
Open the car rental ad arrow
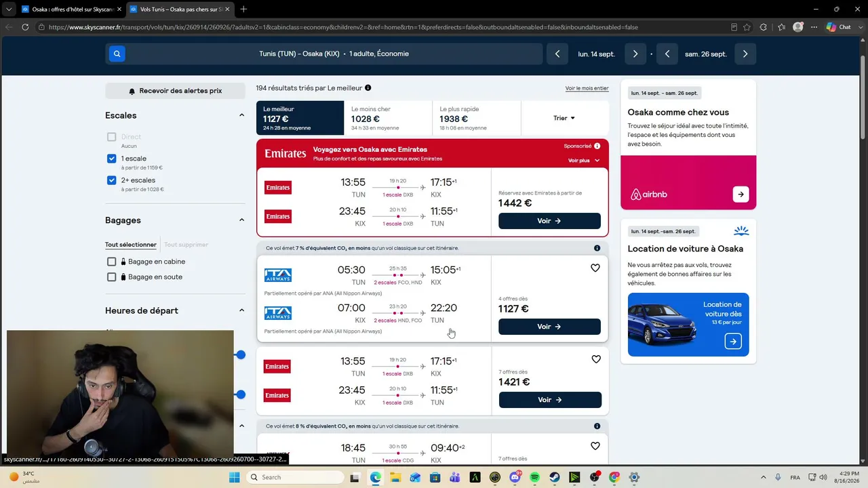[733, 342]
